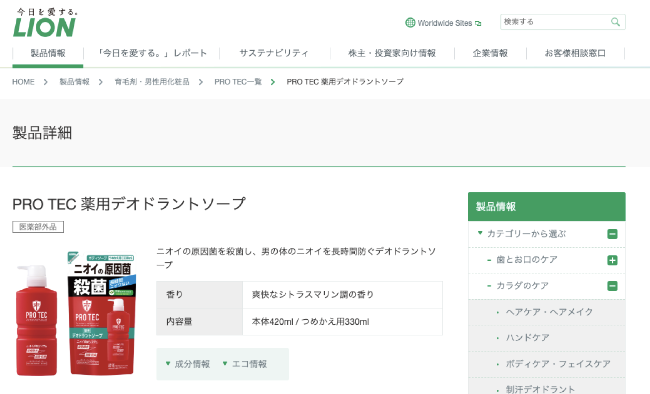Go to HOME breadcrumb

point(23,82)
